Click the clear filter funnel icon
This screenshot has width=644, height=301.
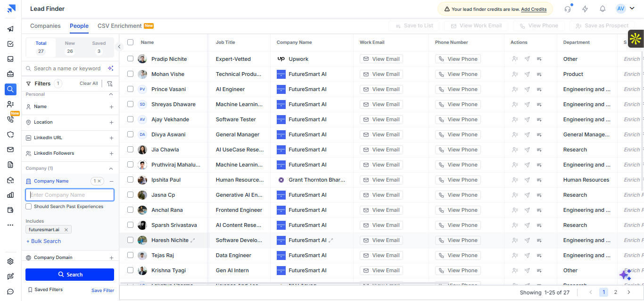pos(109,84)
